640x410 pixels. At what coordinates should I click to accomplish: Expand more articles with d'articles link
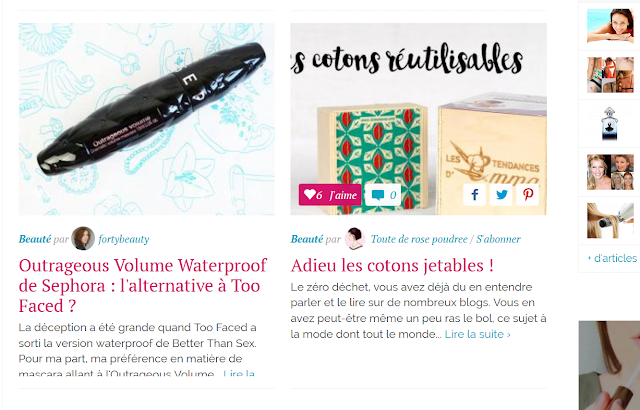pos(612,258)
